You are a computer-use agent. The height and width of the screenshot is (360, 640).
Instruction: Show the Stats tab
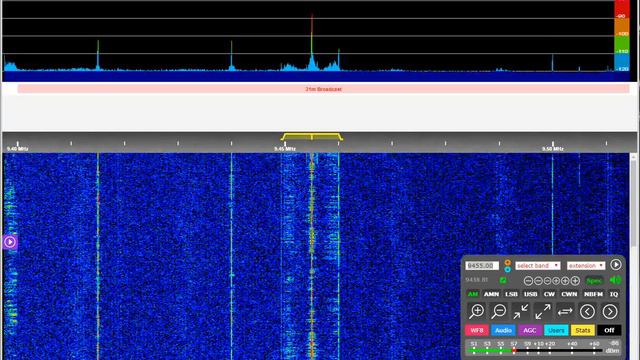pyautogui.click(x=582, y=330)
